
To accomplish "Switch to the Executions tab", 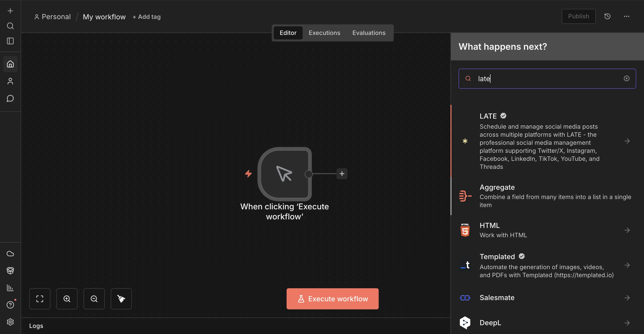I will click(x=324, y=33).
